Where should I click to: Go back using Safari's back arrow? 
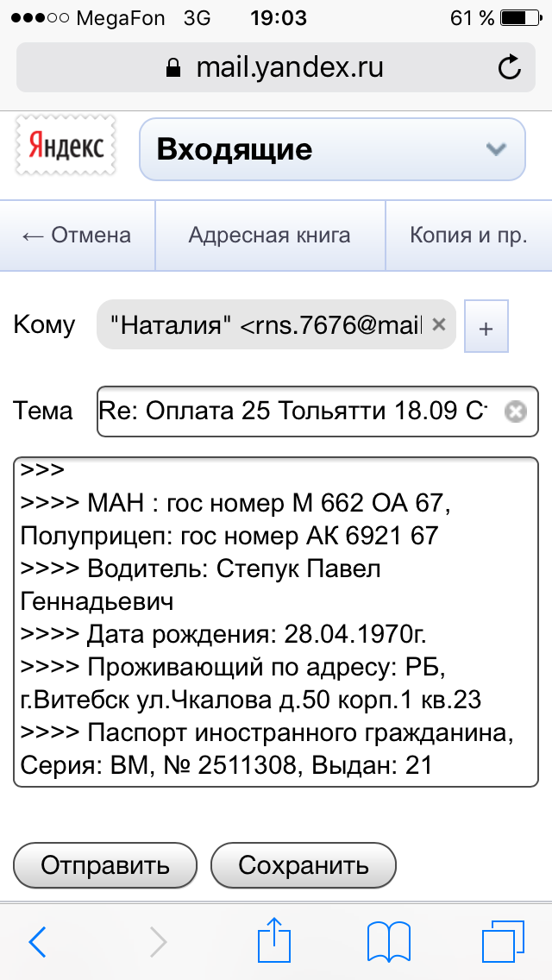pyautogui.click(x=37, y=942)
